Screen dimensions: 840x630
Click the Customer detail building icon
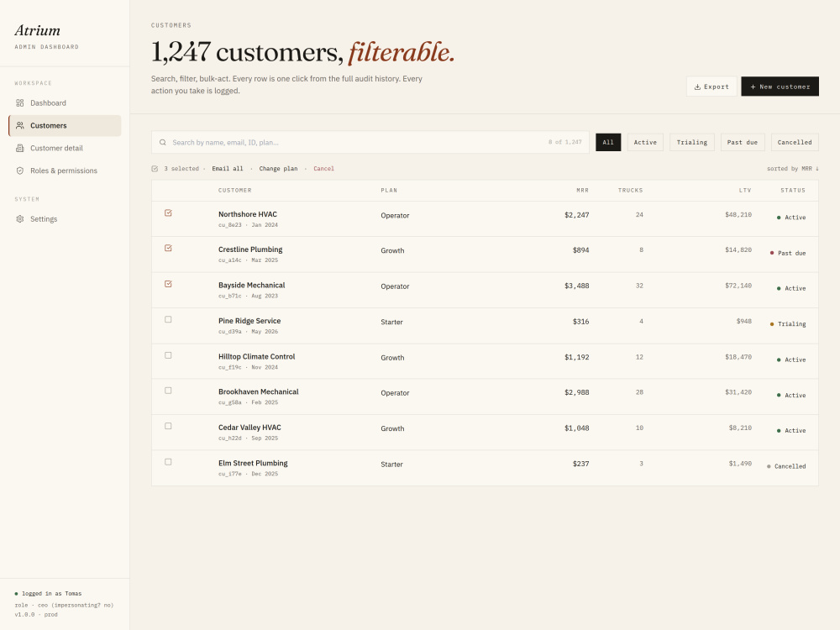point(20,148)
